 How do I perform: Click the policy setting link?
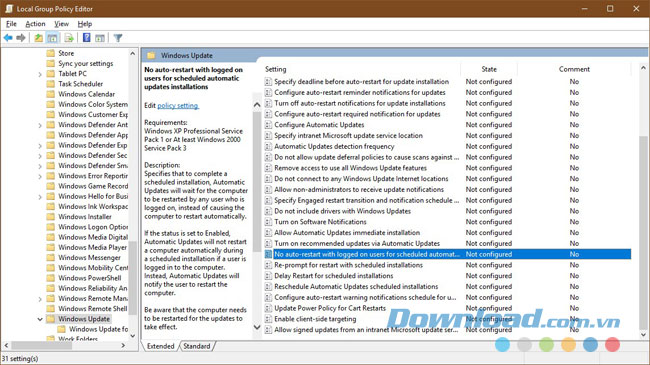tap(178, 106)
